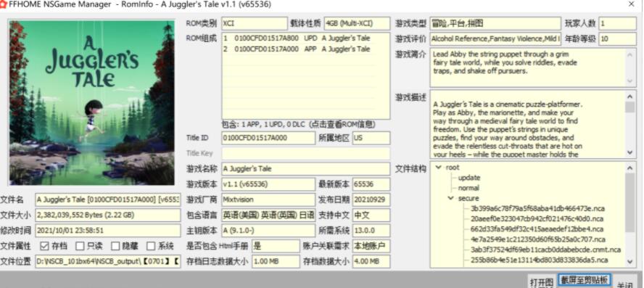This screenshot has width=644, height=288.
Task: Select file 255b86b4e51e13114bd803d833836da5.nca
Action: coord(539,260)
